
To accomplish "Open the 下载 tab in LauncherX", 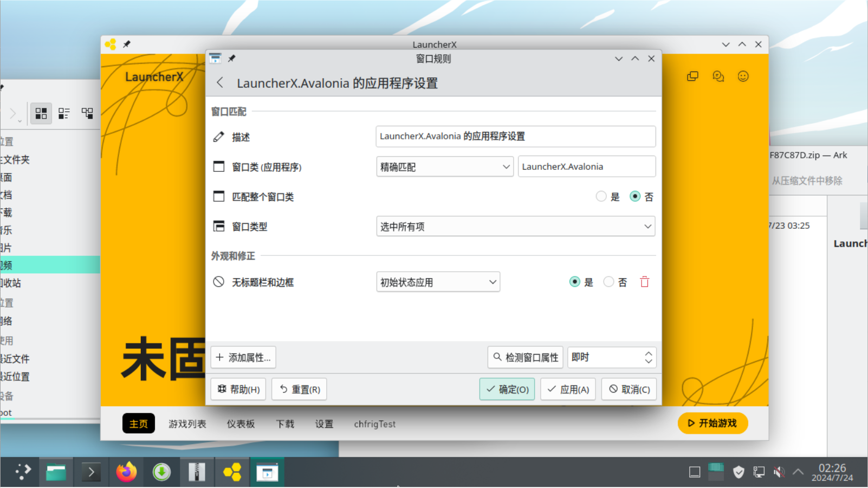I will click(x=285, y=424).
